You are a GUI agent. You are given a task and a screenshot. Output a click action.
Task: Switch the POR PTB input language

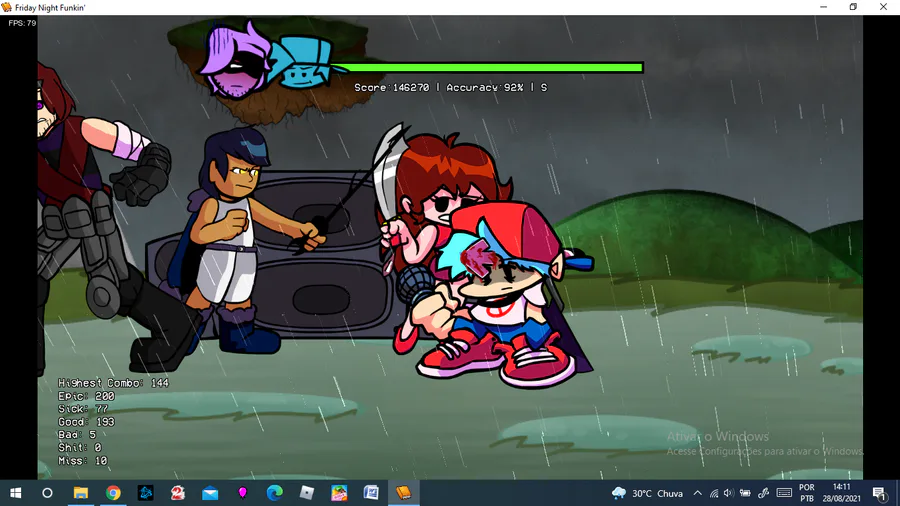tap(806, 493)
